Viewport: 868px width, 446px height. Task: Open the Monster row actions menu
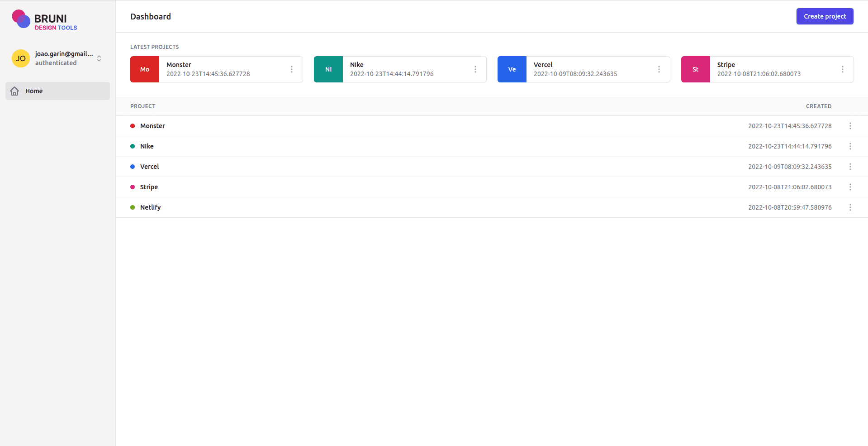pos(850,126)
